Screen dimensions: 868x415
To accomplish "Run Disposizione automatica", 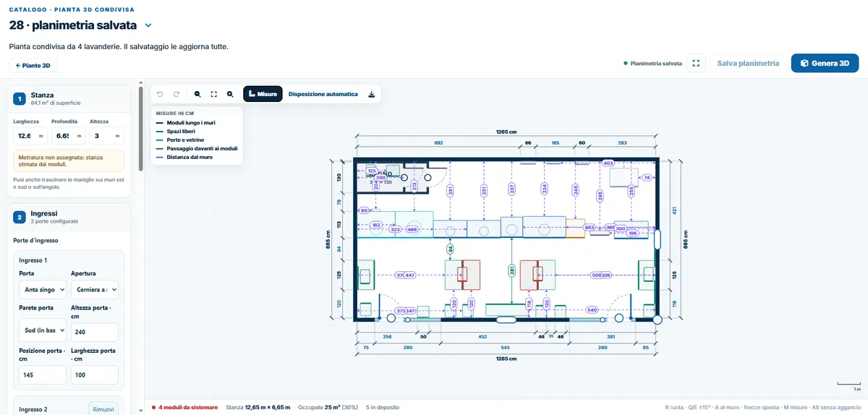I will 323,94.
